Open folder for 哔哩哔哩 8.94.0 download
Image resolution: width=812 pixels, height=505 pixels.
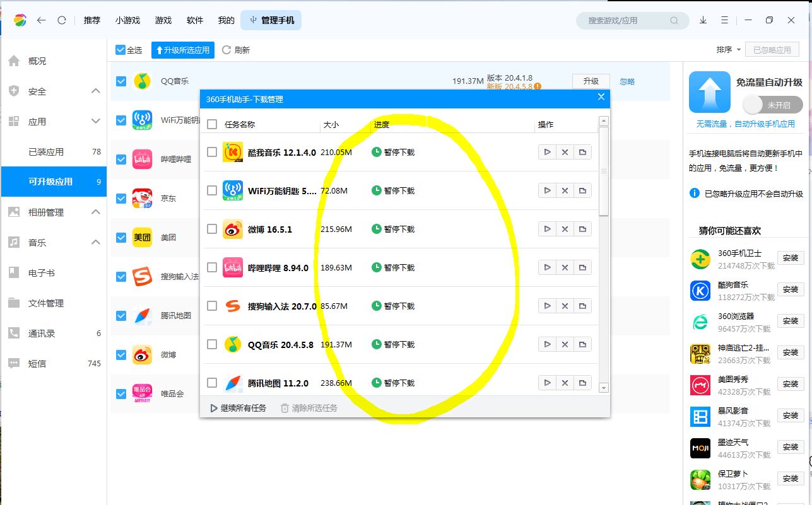[x=582, y=267]
